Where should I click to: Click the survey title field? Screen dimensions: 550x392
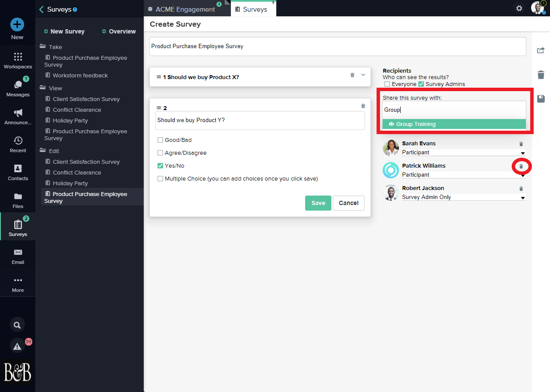pos(337,46)
